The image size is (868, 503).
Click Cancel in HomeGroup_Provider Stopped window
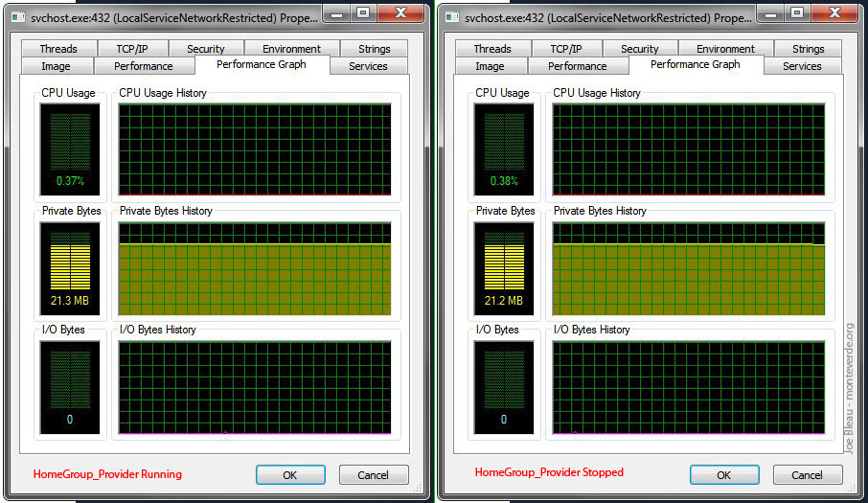pyautogui.click(x=808, y=475)
